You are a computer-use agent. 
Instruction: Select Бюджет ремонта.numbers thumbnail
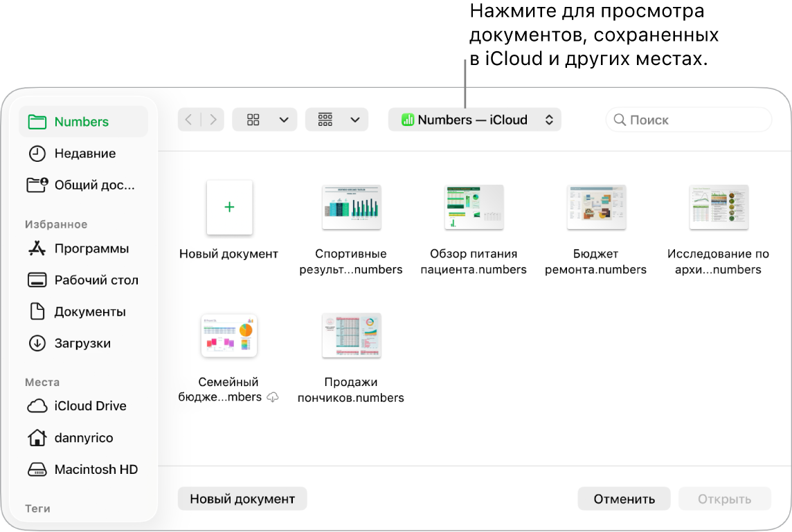click(596, 207)
